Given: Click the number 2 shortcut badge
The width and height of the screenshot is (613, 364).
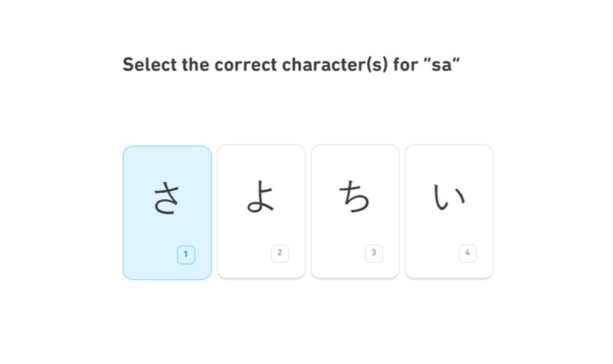Looking at the screenshot, I should coord(280,253).
